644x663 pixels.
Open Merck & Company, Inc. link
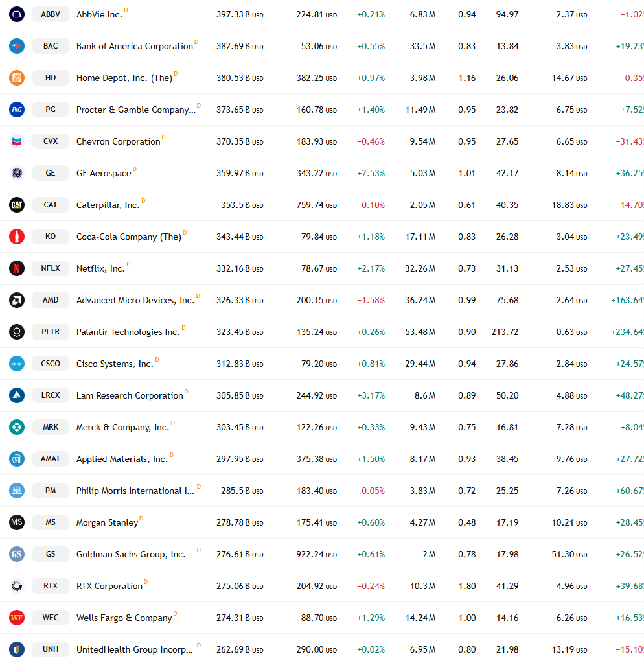(x=122, y=428)
